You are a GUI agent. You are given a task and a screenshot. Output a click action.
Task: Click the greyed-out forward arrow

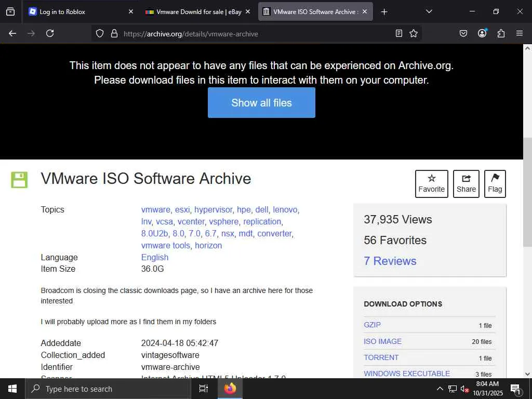(x=31, y=33)
